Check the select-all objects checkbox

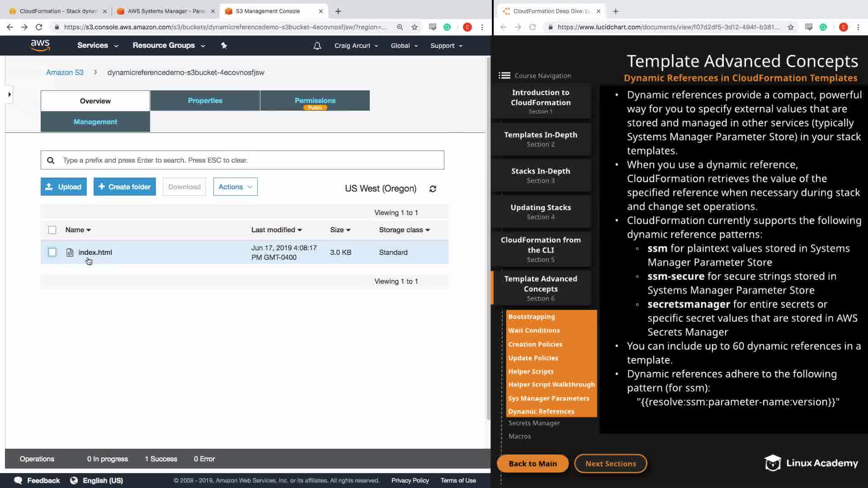point(52,230)
